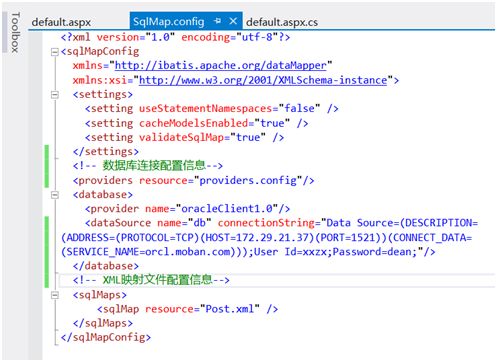Switch to the default.aspx tab
Screen dimensions: 497x362
pyautogui.click(x=61, y=22)
